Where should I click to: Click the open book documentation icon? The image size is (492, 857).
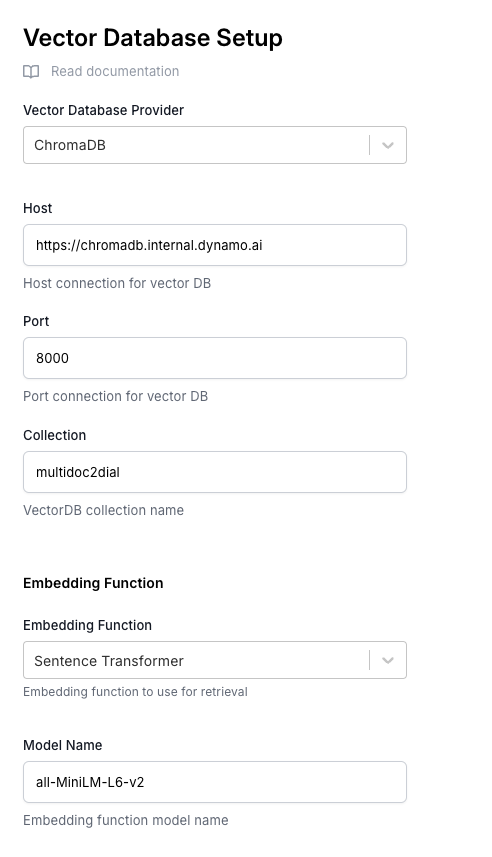pos(31,72)
